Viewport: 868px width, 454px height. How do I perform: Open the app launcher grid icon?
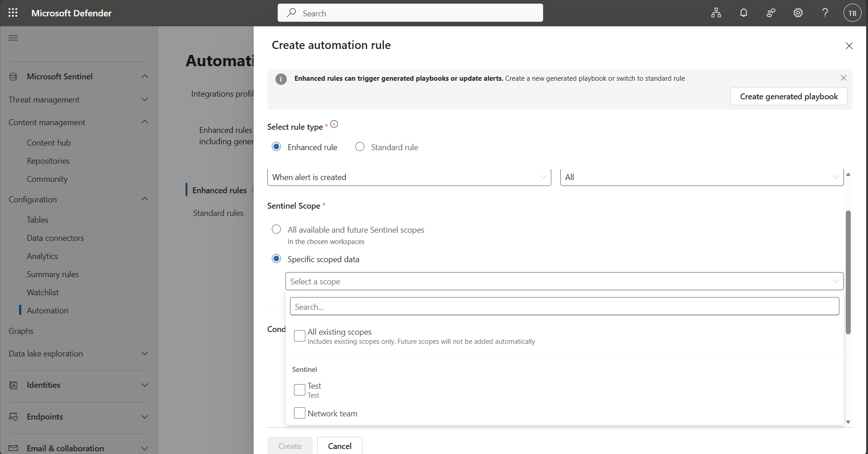point(13,13)
